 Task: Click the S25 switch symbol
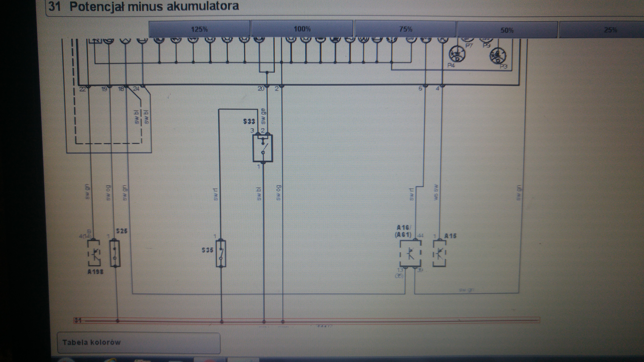point(115,253)
